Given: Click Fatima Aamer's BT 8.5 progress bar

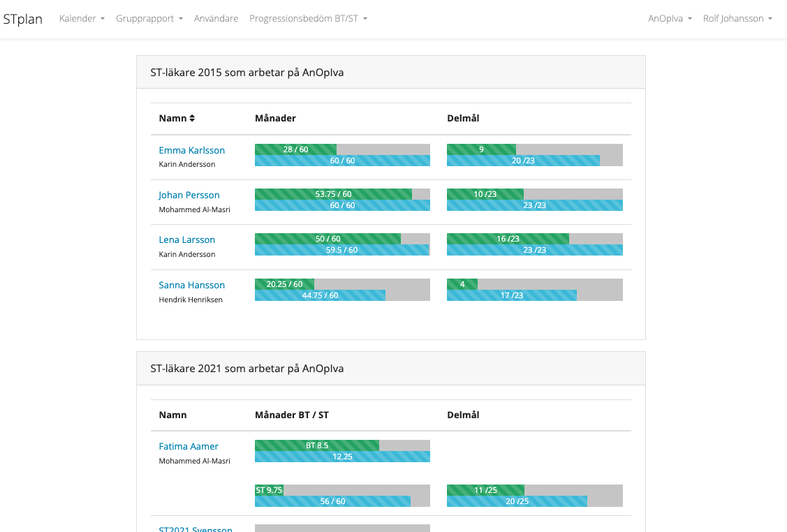Looking at the screenshot, I should pos(318,445).
